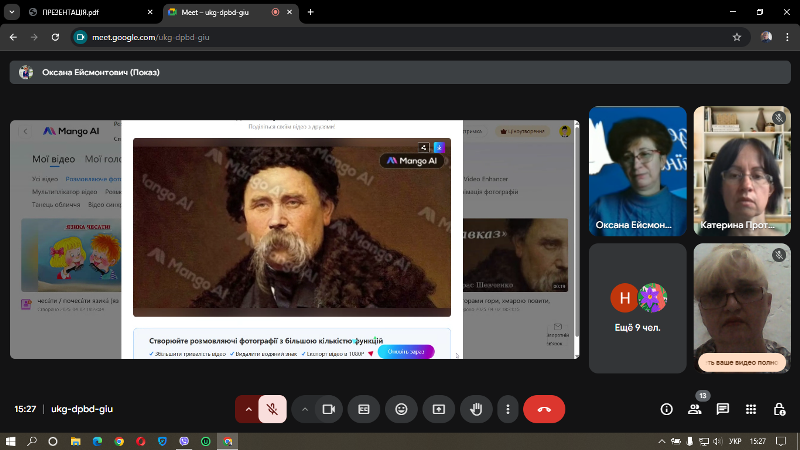
Task: Open Opera browser from taskbar
Action: (x=141, y=441)
